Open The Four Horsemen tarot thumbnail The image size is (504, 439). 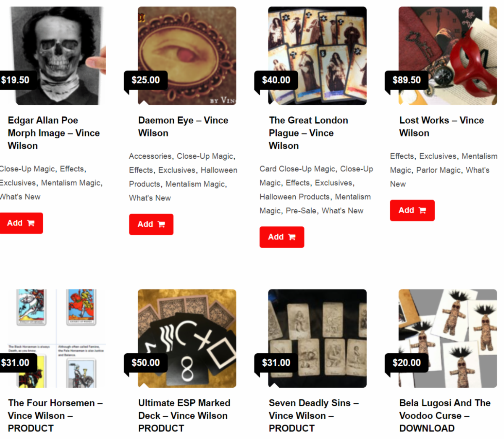[57, 339]
